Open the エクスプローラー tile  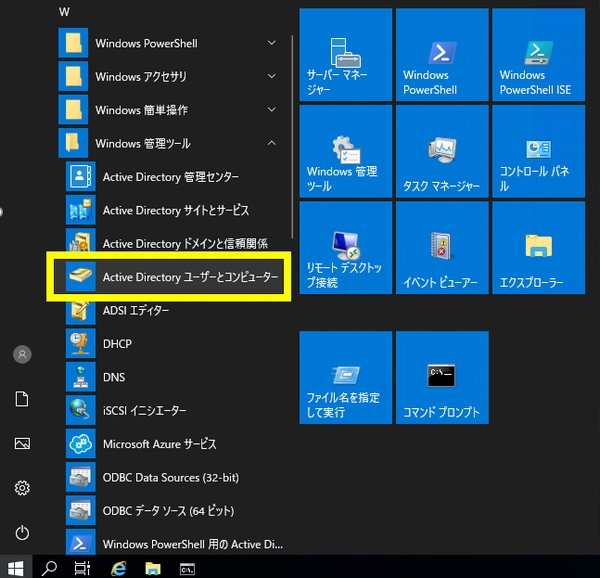click(x=538, y=247)
